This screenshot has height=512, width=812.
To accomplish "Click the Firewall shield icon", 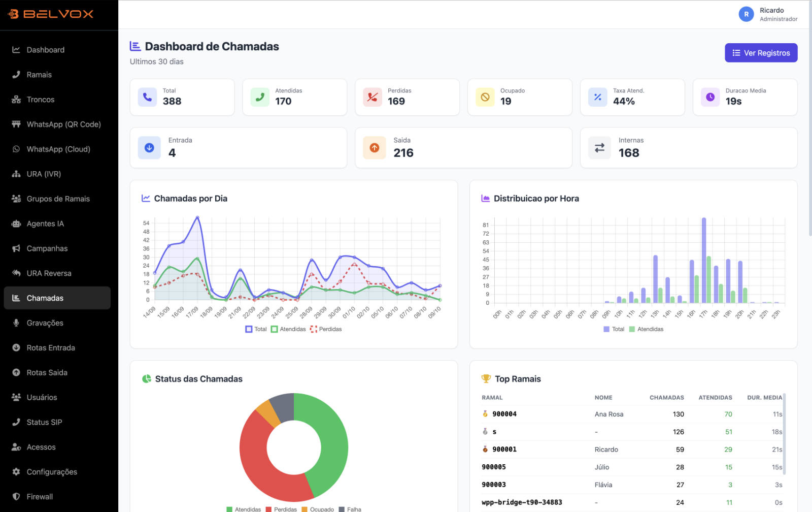I will click(x=16, y=497).
